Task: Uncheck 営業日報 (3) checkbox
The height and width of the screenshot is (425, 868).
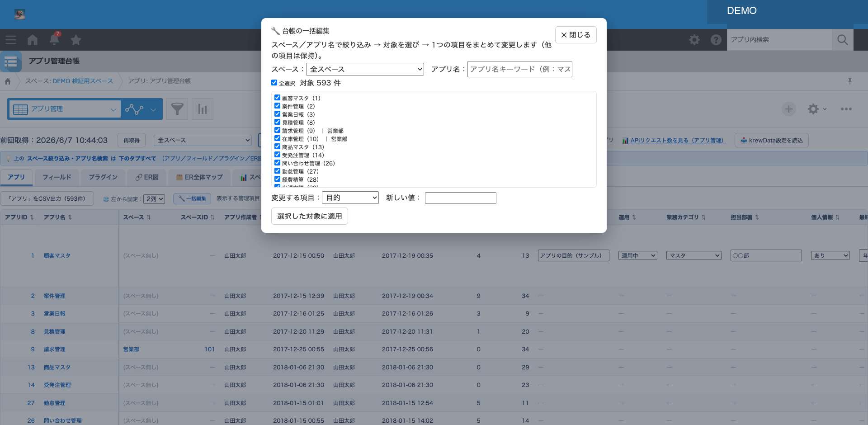Action: [277, 114]
